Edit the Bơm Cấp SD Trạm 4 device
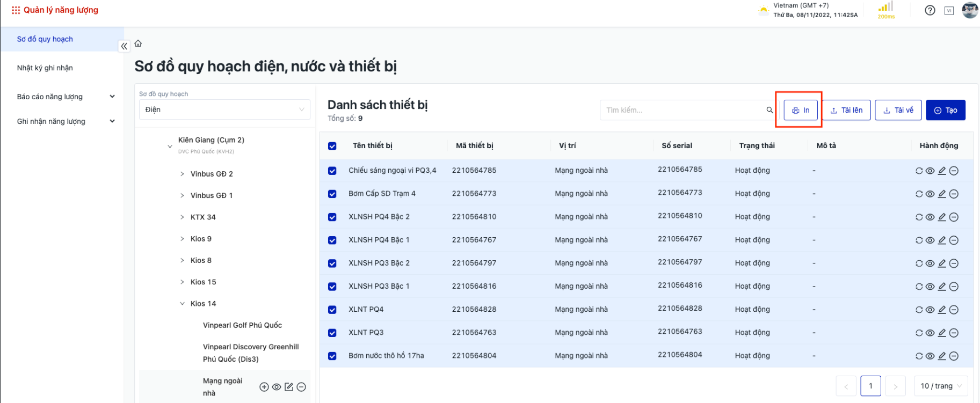Screen dimensions: 980x403 click(942, 194)
